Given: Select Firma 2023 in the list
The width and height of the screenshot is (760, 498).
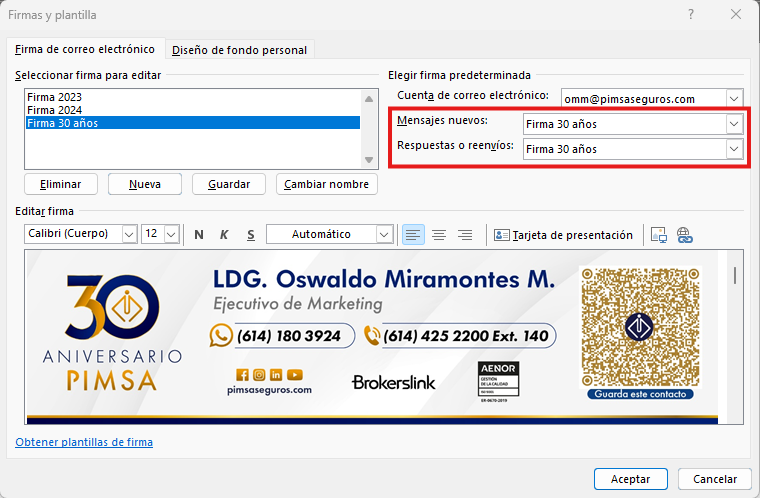Looking at the screenshot, I should (192, 97).
